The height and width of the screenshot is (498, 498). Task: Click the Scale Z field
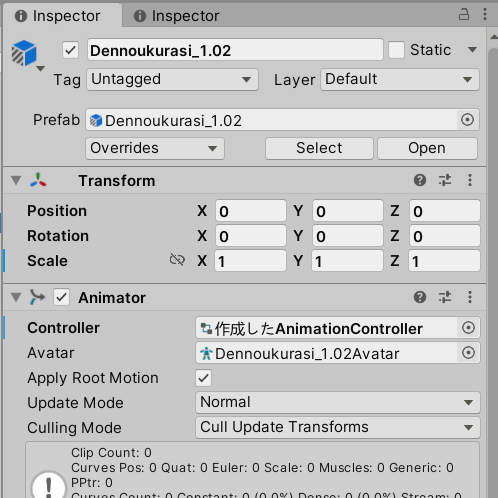pyautogui.click(x=445, y=261)
